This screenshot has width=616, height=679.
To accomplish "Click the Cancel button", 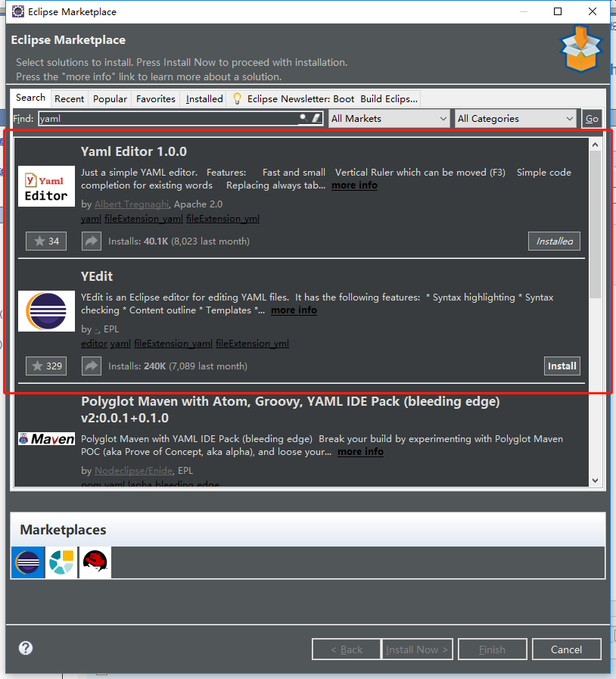I will (x=566, y=649).
